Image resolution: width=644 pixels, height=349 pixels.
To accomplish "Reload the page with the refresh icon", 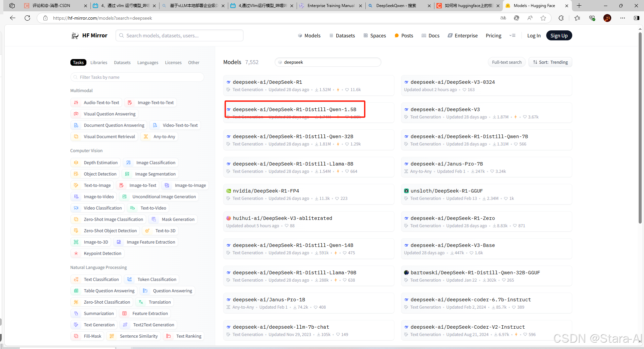I will click(x=27, y=18).
